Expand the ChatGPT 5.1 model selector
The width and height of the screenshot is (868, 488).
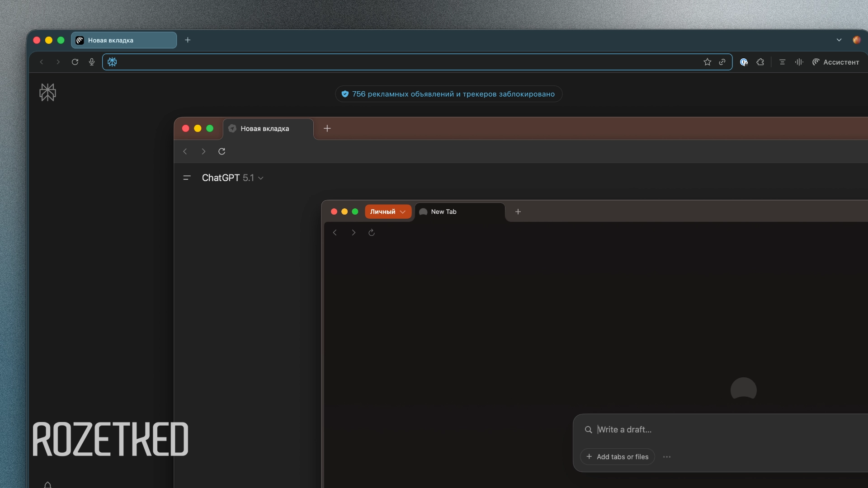[x=232, y=178]
